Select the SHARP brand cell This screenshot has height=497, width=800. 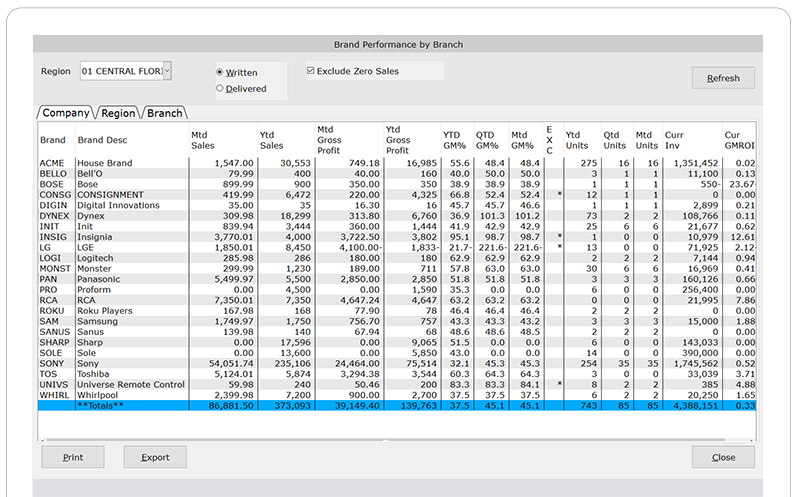(57, 342)
